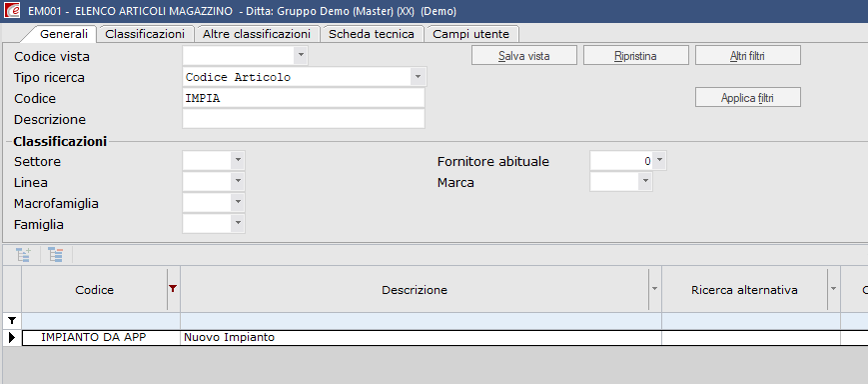Open Altri filtri
This screenshot has height=384, width=868.
[x=748, y=55]
